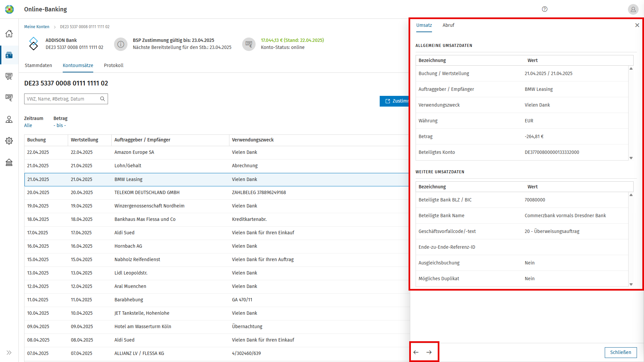Expand the sidebar with the double chevron
The height and width of the screenshot is (362, 644).
click(x=9, y=353)
